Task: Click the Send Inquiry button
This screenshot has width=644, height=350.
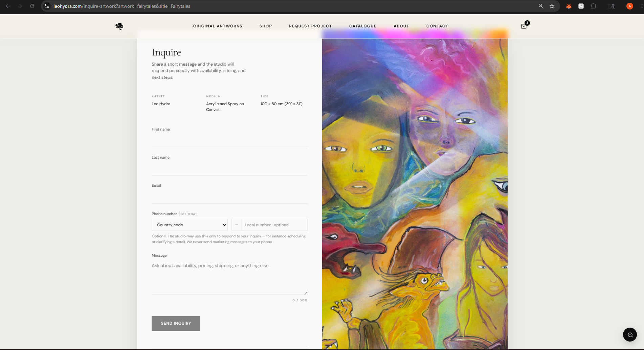Action: tap(176, 324)
